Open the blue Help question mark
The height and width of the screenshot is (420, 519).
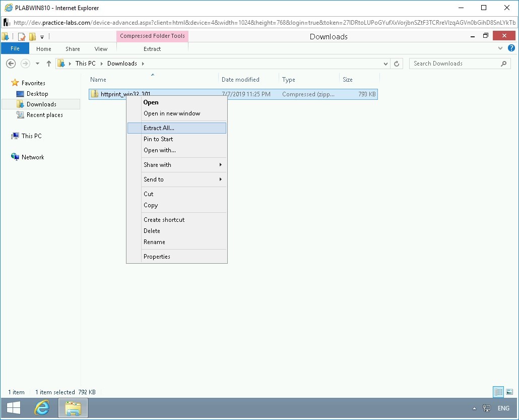511,48
